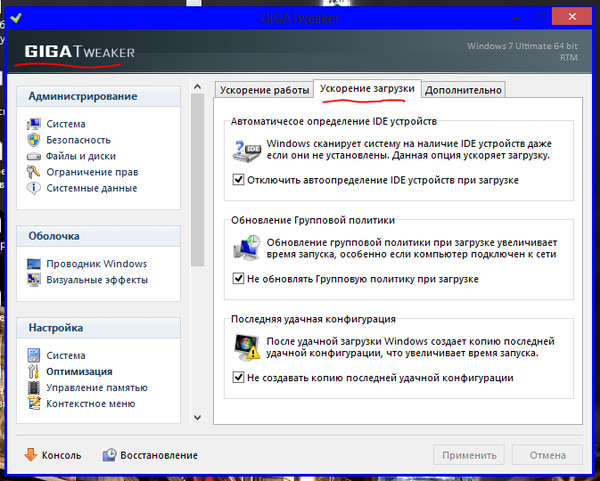
Task: Toggle Не создавать копию последней конфигурации
Action: click(238, 377)
